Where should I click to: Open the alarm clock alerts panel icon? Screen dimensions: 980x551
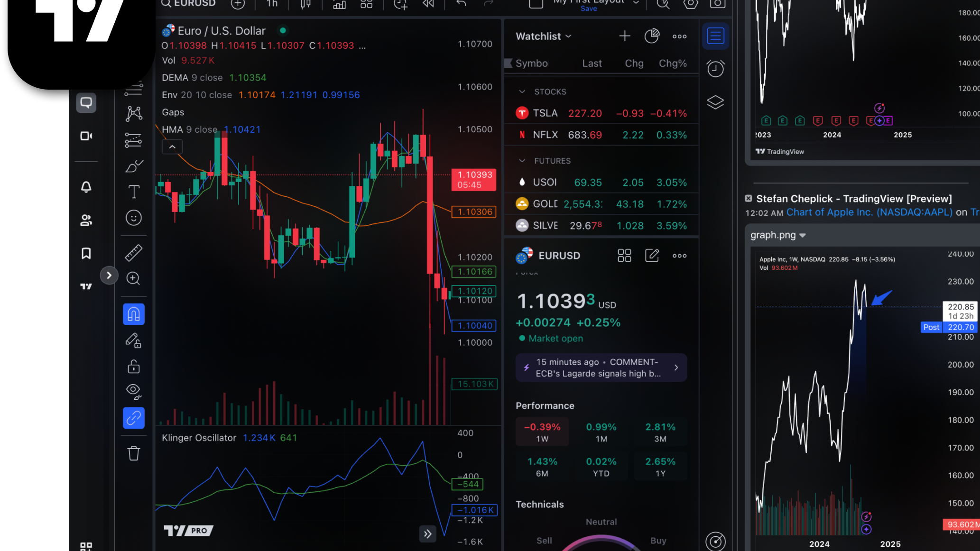715,69
